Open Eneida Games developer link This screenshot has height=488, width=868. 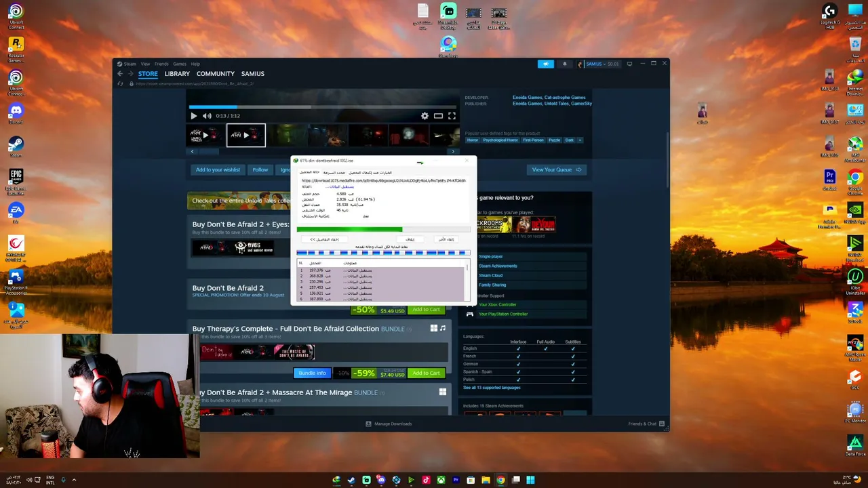(x=529, y=98)
